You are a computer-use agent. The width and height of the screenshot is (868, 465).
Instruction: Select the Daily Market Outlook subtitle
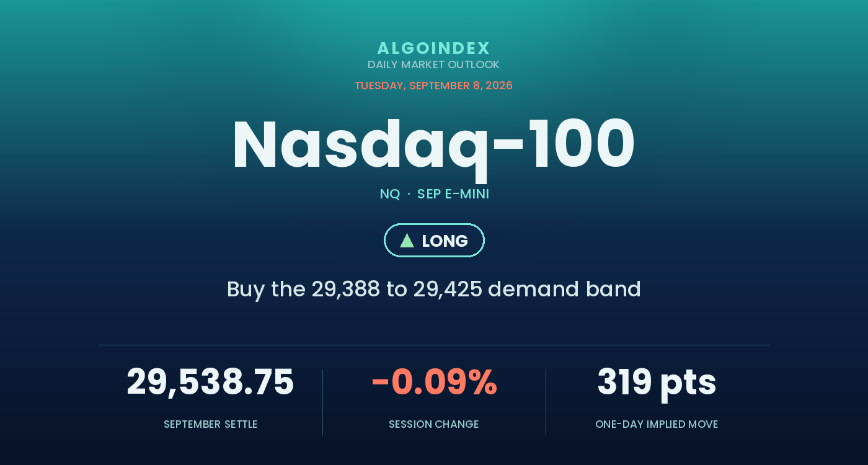point(433,64)
